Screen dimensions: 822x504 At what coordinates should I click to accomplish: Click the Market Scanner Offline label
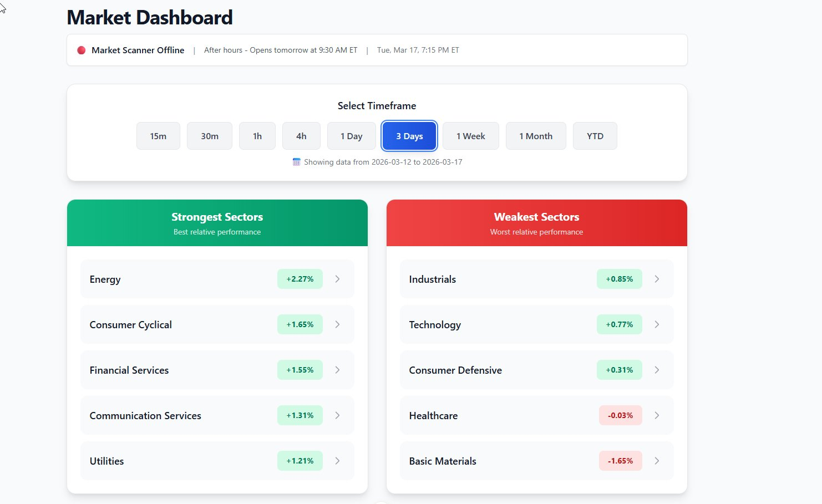pos(138,50)
